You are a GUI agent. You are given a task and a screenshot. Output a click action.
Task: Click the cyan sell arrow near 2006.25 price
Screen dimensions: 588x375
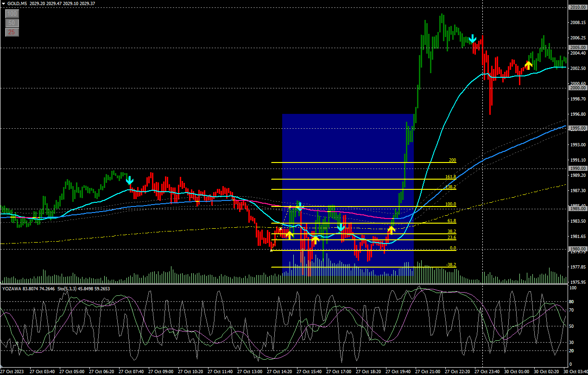[473, 38]
